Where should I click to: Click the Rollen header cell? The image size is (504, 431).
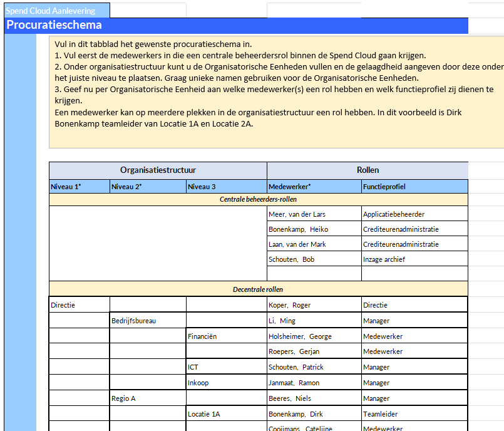pyautogui.click(x=368, y=170)
